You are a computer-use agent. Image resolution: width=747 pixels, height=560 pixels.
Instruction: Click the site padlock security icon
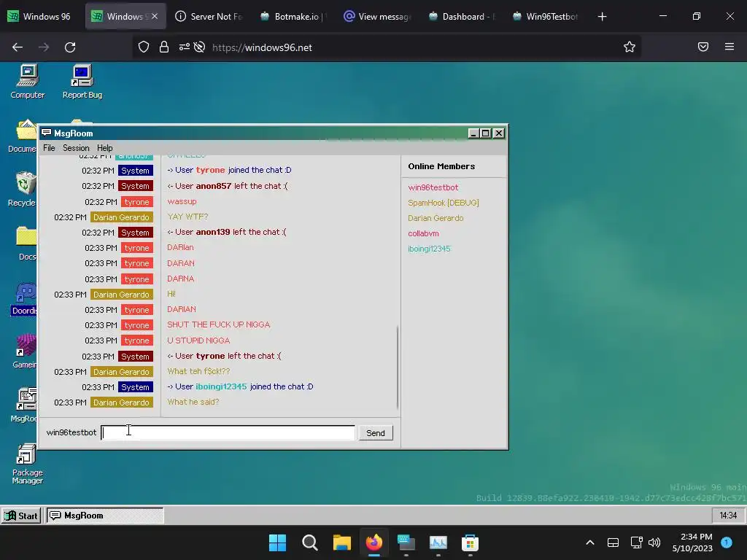click(x=164, y=47)
